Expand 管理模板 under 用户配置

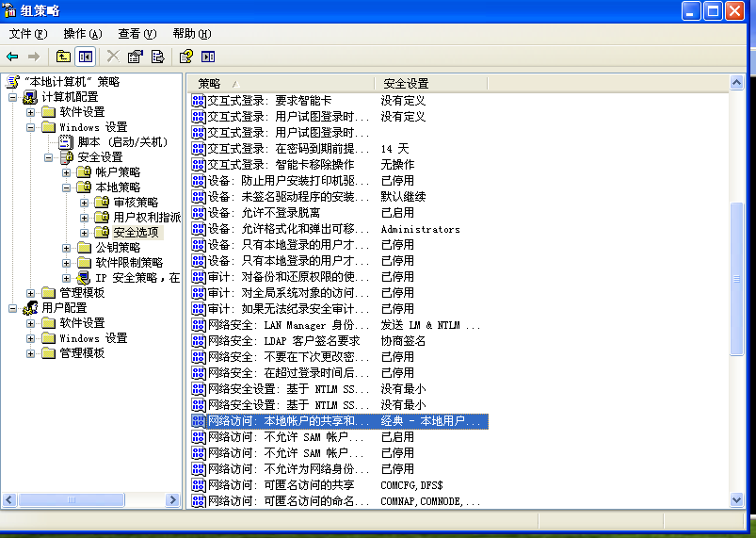click(x=30, y=353)
